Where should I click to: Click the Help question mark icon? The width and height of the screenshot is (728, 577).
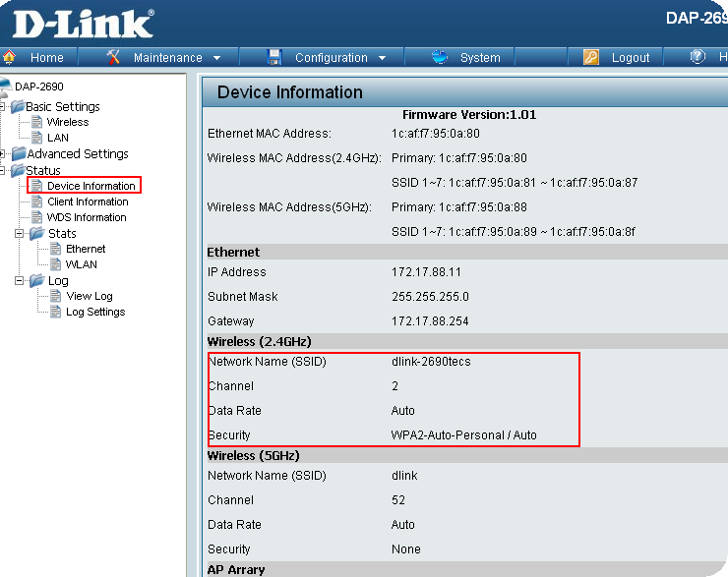(698, 57)
